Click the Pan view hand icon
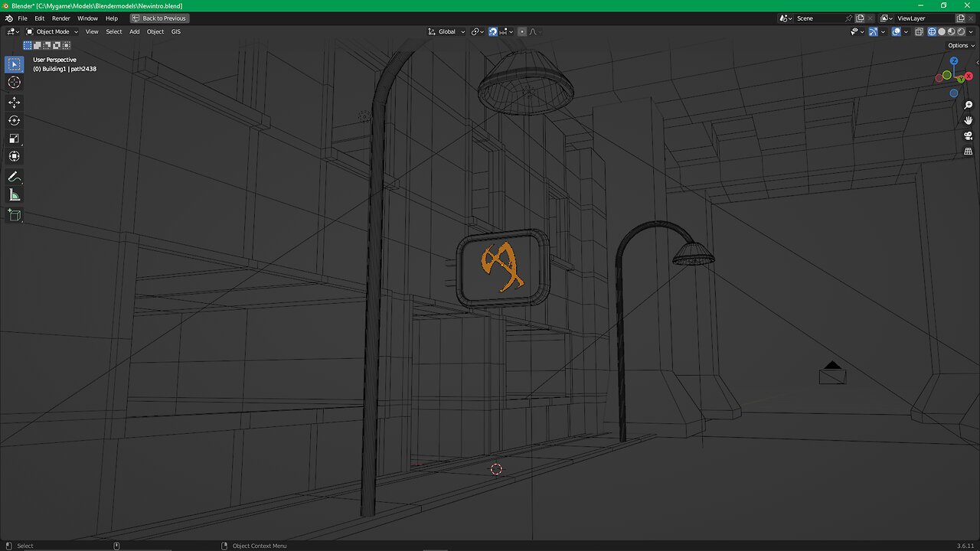The height and width of the screenshot is (551, 980). coord(969,120)
